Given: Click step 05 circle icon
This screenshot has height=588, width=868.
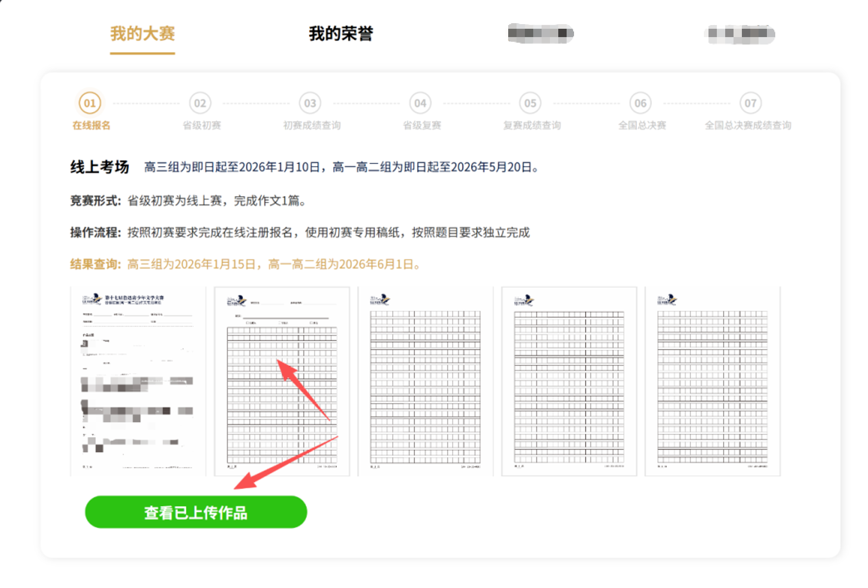Looking at the screenshot, I should click(x=530, y=103).
